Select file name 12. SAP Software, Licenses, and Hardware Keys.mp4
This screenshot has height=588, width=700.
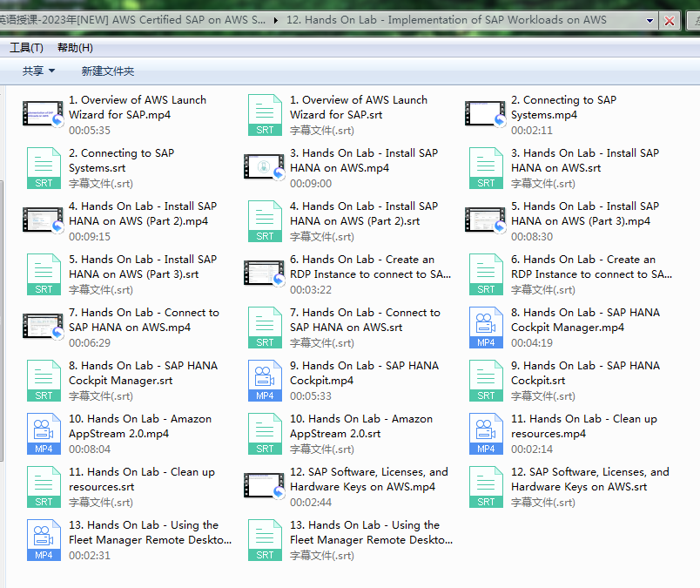pyautogui.click(x=369, y=479)
